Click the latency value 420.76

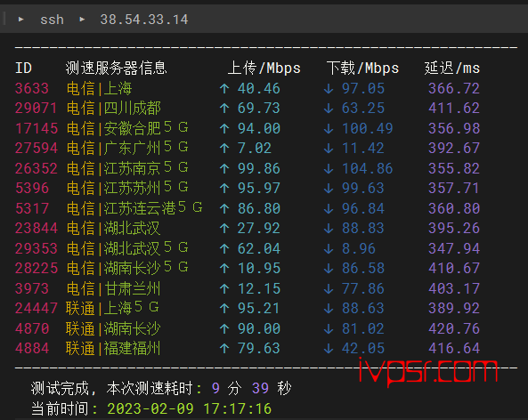click(454, 329)
